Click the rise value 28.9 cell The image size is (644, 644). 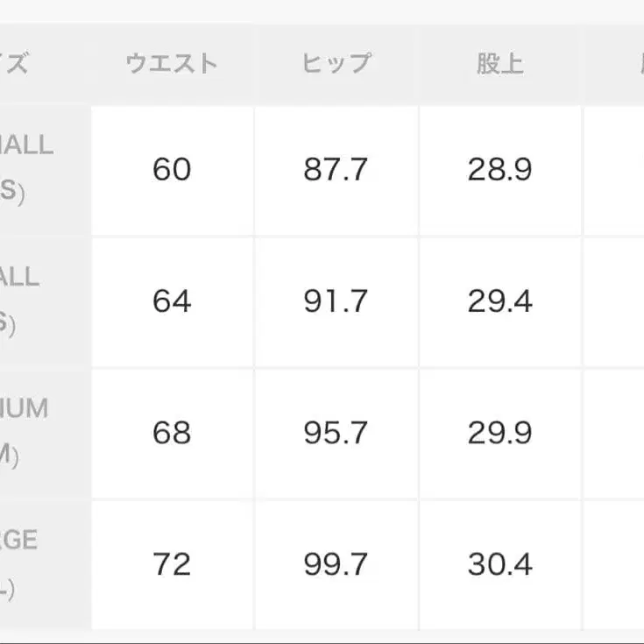tap(500, 169)
